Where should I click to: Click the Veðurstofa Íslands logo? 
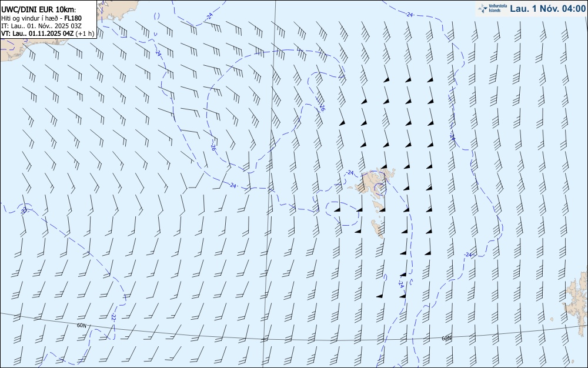(493, 8)
